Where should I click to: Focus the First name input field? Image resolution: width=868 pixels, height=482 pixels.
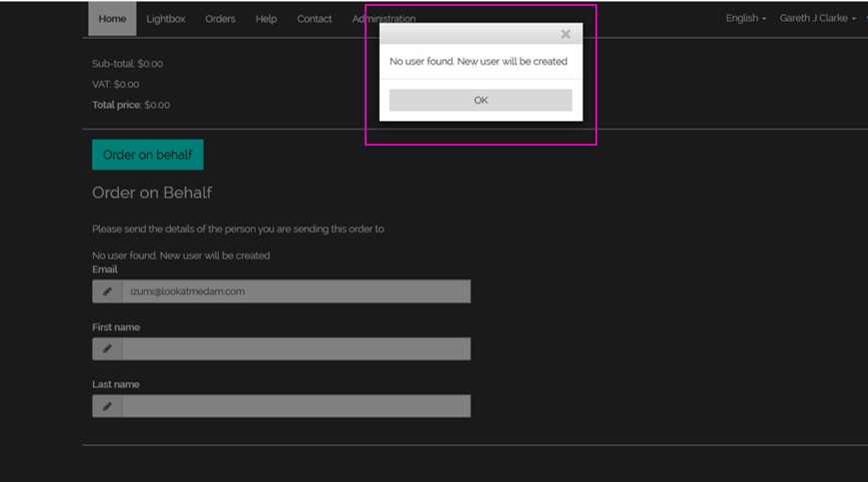pyautogui.click(x=297, y=349)
